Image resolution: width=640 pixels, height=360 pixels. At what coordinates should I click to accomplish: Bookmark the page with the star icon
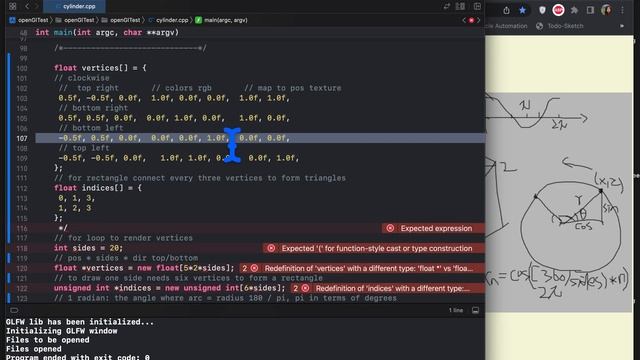click(522, 10)
